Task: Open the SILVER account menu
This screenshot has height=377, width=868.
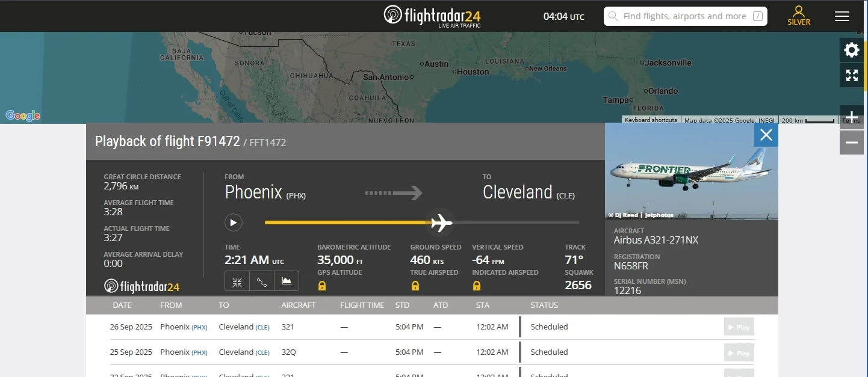Action: click(x=799, y=16)
